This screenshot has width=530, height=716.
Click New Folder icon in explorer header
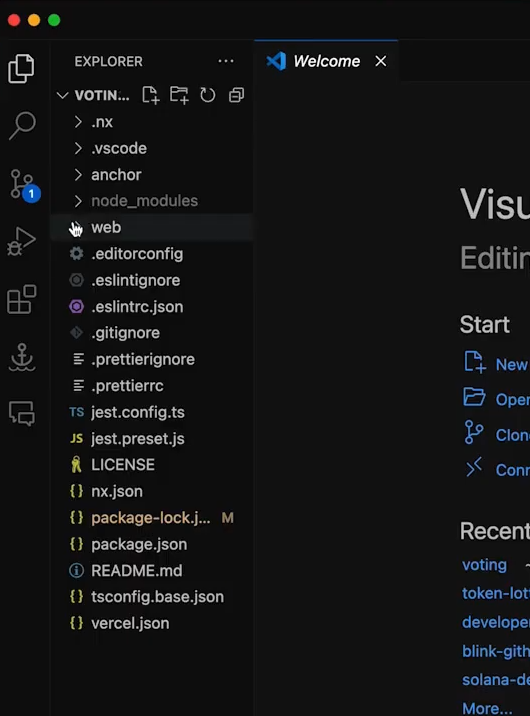click(179, 95)
